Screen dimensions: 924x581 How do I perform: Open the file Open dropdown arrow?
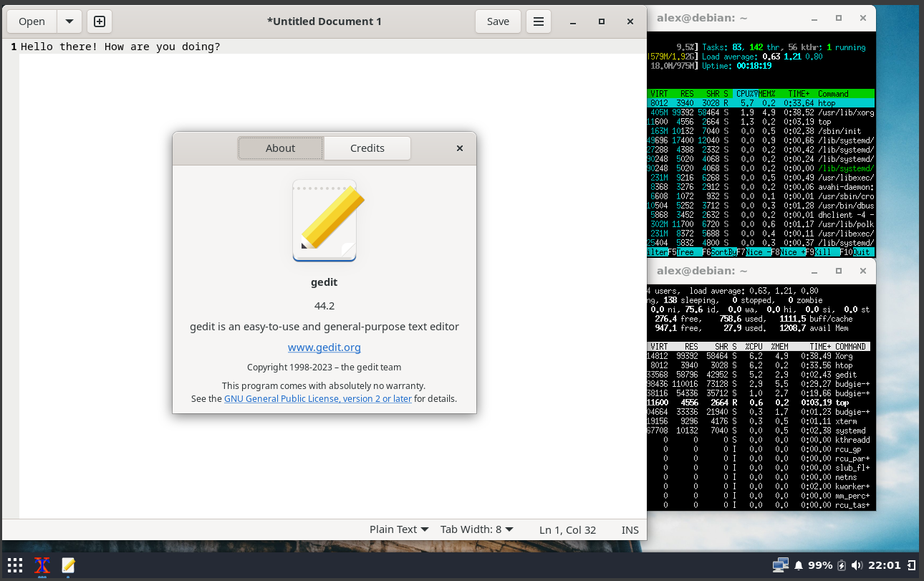coord(69,21)
